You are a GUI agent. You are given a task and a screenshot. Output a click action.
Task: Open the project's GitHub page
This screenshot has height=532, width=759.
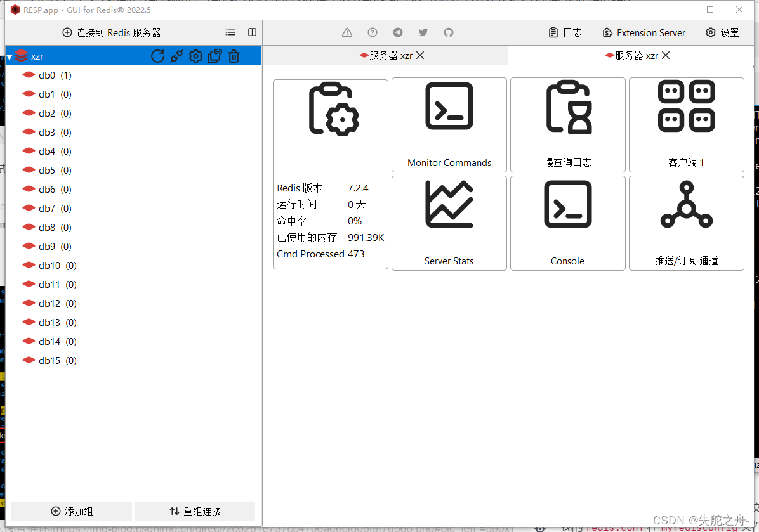pyautogui.click(x=448, y=32)
